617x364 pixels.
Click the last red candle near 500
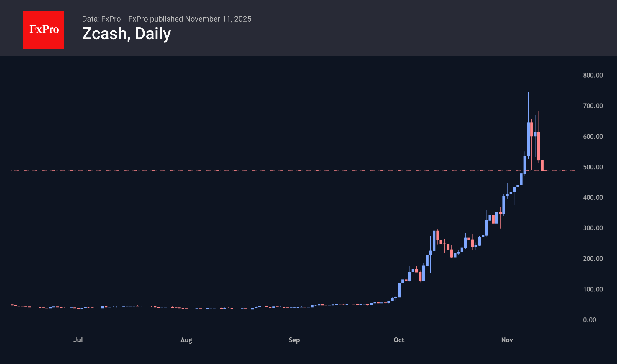click(542, 165)
